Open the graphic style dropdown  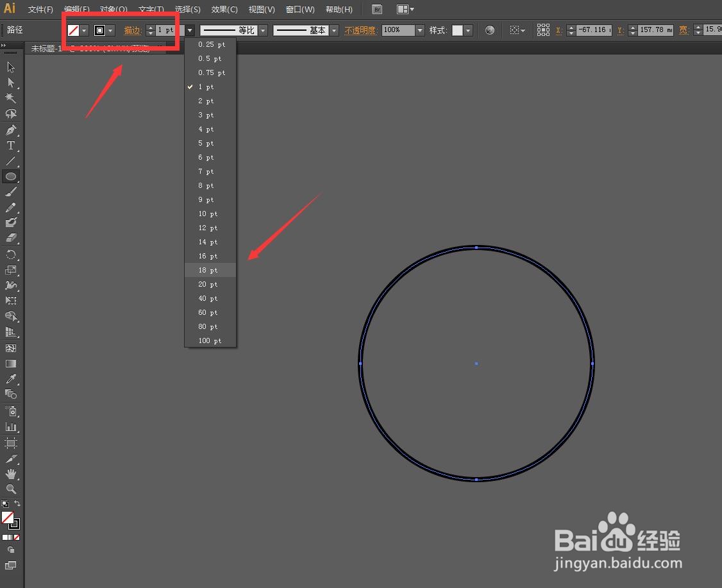point(468,30)
